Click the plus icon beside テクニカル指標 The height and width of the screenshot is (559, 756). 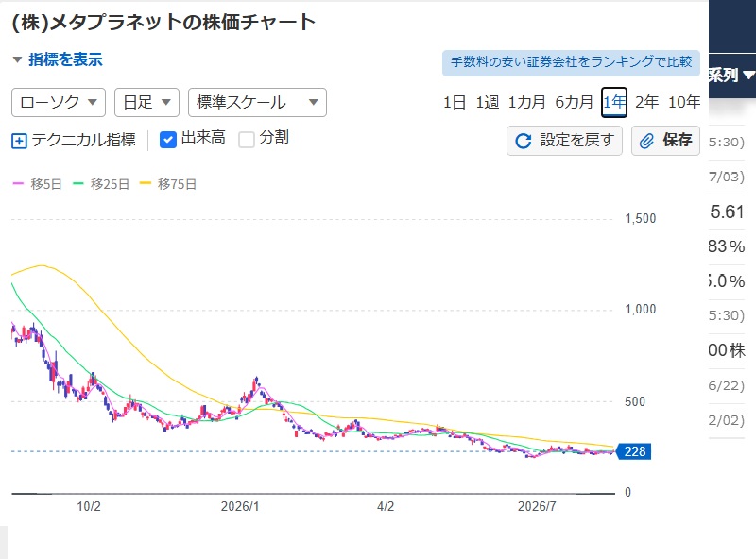(19, 142)
